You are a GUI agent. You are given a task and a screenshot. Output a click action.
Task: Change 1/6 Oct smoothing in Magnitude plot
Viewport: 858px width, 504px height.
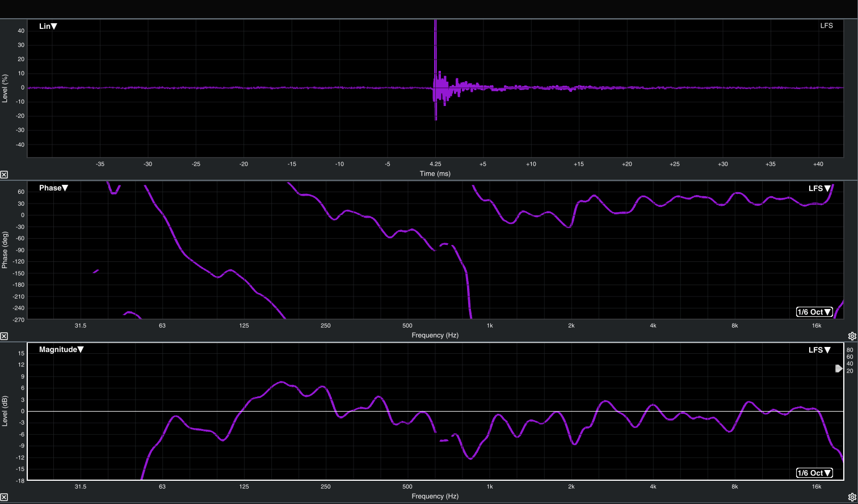point(814,473)
